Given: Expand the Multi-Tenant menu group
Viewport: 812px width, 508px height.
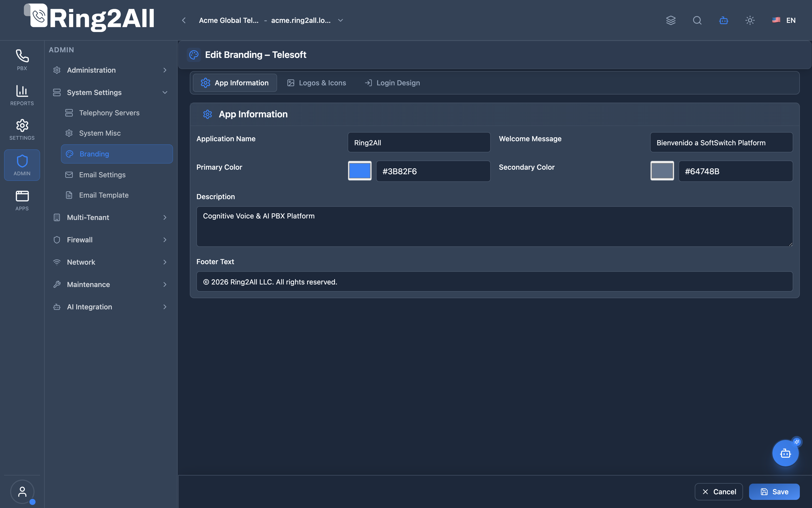Looking at the screenshot, I should point(110,217).
